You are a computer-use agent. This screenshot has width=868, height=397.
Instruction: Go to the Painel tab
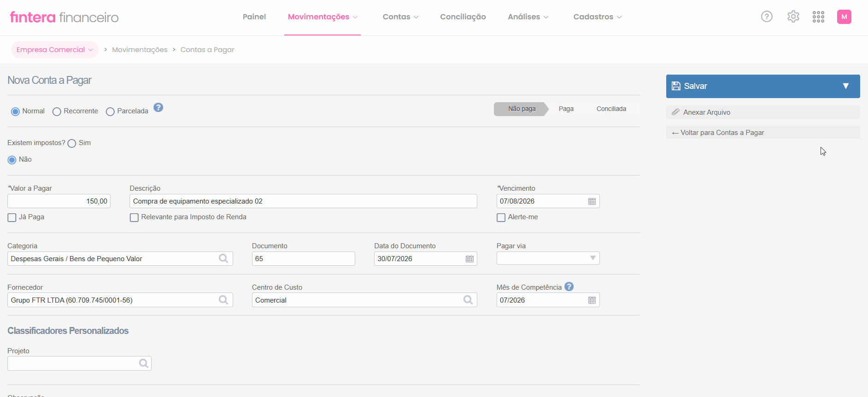254,17
